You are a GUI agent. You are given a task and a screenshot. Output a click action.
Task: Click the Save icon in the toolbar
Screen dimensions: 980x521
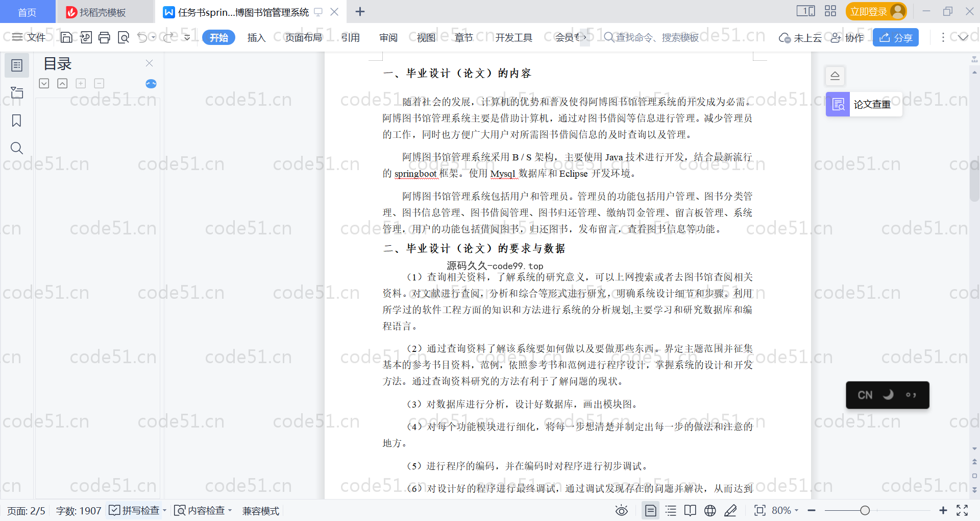(x=66, y=37)
